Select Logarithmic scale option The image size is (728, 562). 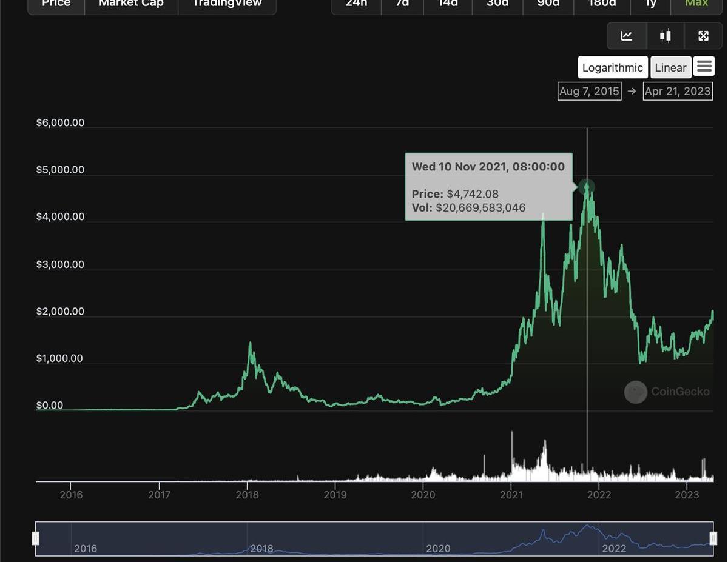click(x=612, y=68)
